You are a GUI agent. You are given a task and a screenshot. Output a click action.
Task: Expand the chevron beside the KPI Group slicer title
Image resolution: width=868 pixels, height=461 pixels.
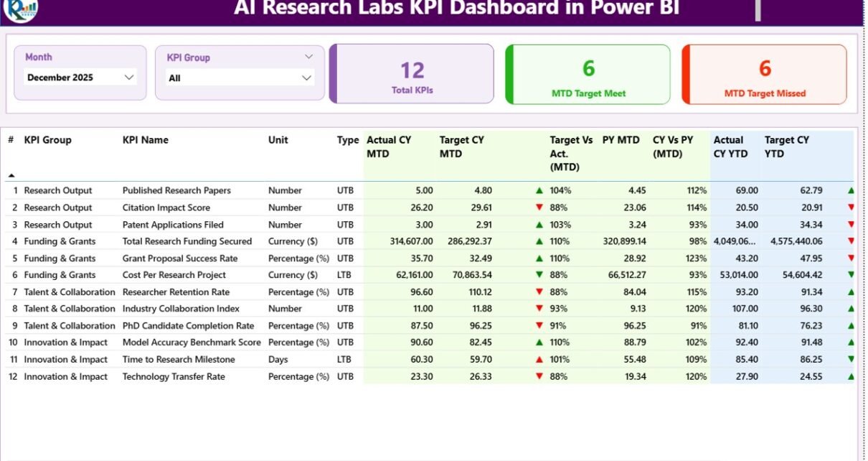pyautogui.click(x=308, y=57)
